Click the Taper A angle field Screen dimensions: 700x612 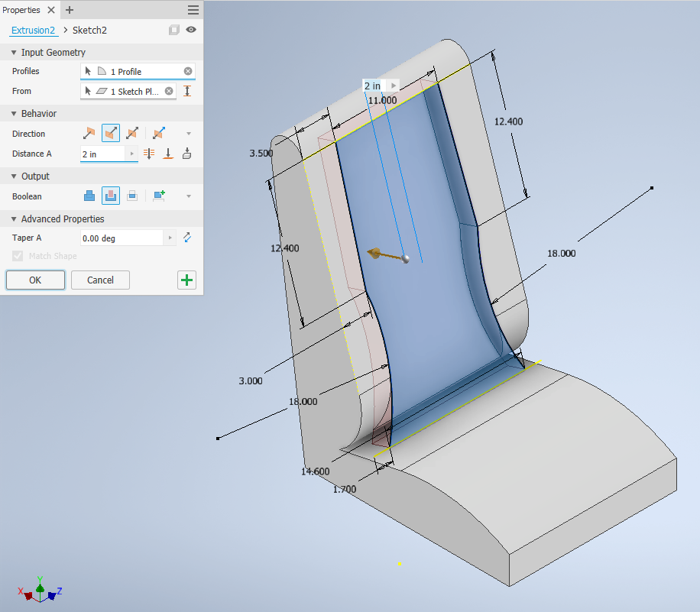122,238
